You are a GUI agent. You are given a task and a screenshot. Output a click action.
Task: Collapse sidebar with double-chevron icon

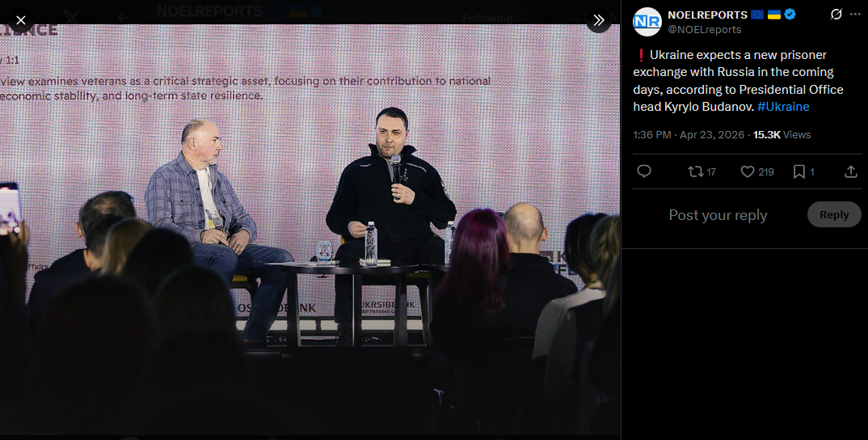(x=598, y=20)
